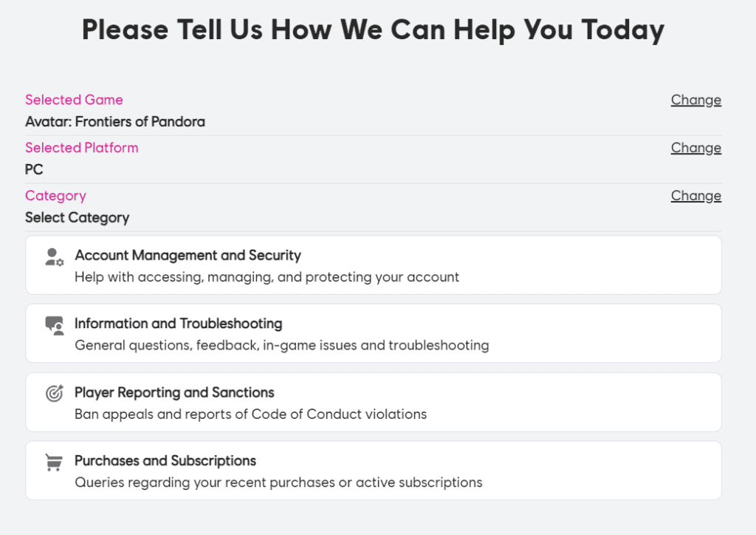Click the Selected Game label
Image resolution: width=756 pixels, height=535 pixels.
[x=75, y=100]
